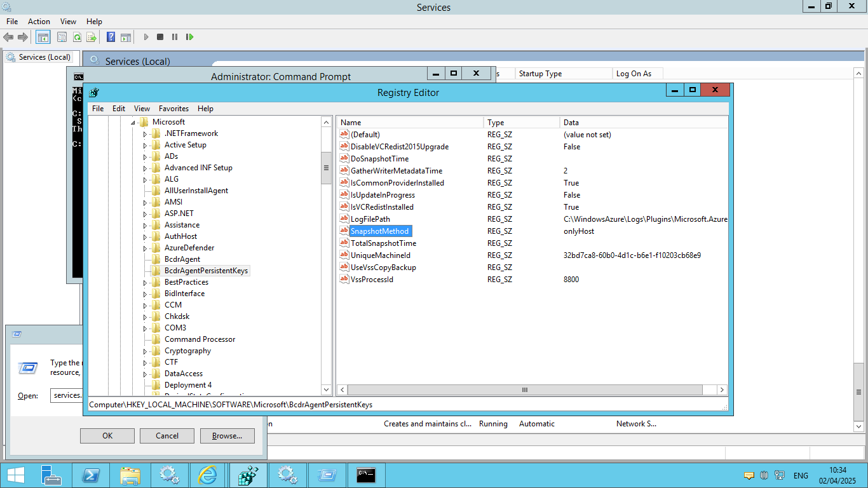Refresh the Services list with toolbar icon
Viewport: 868px width, 488px height.
pyautogui.click(x=77, y=37)
